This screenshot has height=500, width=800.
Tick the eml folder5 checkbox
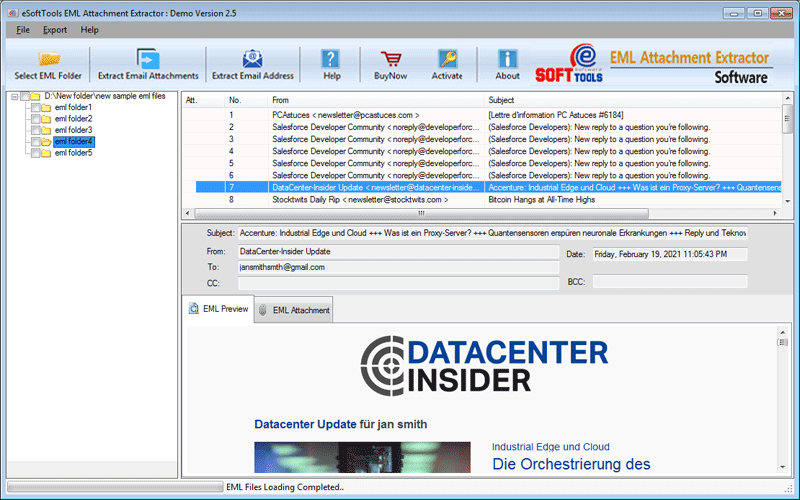pos(35,153)
